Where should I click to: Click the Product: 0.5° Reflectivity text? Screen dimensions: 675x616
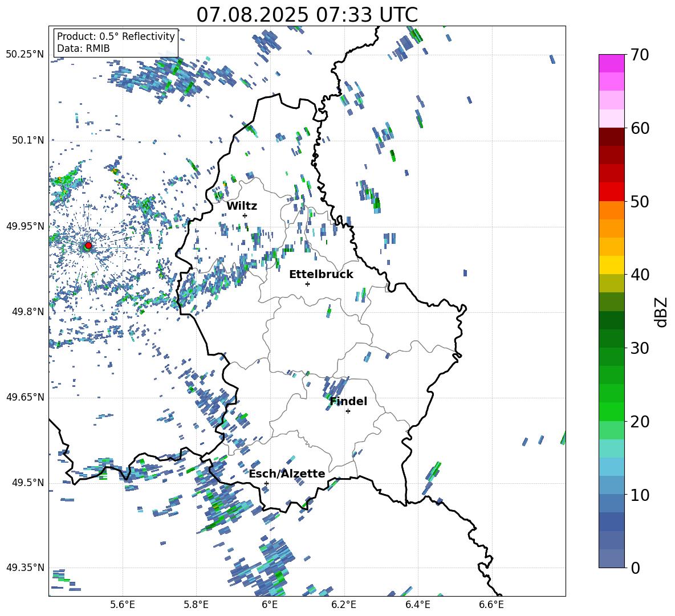click(x=116, y=36)
